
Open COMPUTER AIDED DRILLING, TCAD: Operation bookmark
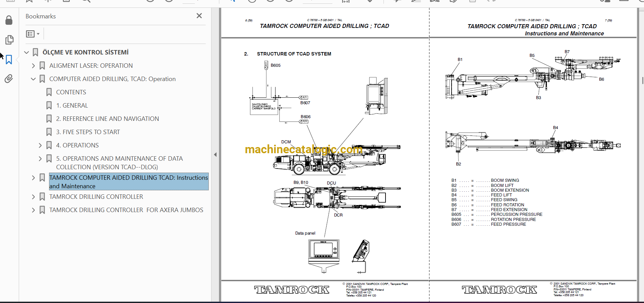(x=112, y=79)
